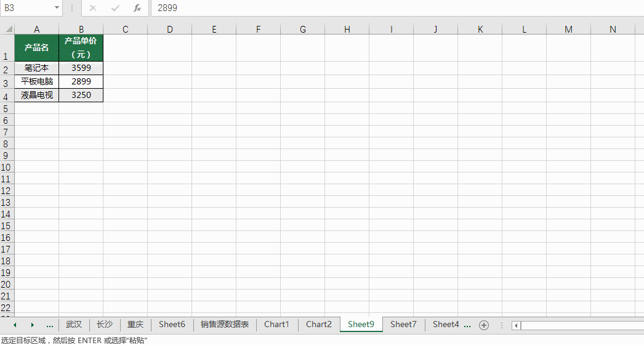Open the Insert Function fx dialog
This screenshot has height=345, width=644.
click(x=137, y=8)
